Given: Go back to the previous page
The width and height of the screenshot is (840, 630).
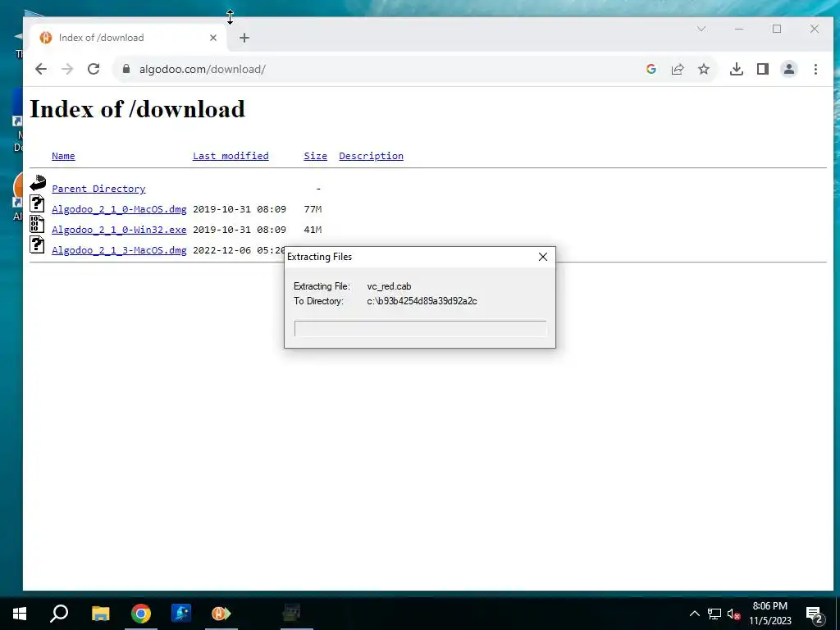Looking at the screenshot, I should (41, 69).
